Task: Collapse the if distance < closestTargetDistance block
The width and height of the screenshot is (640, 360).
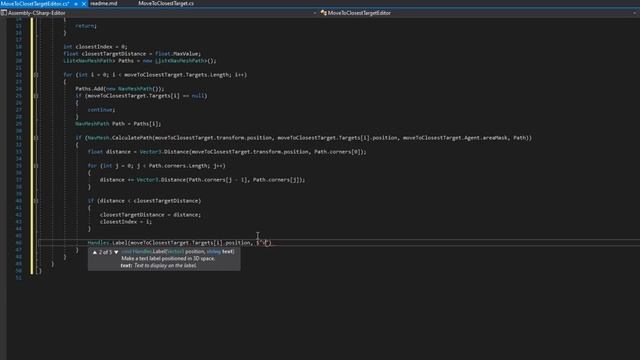Action: click(36, 201)
